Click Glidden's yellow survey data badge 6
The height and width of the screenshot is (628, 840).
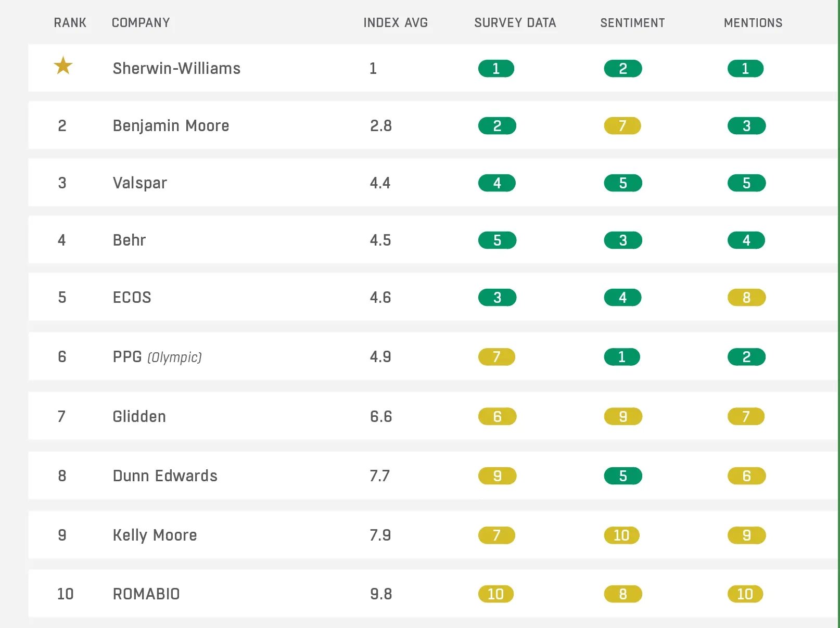point(497,417)
